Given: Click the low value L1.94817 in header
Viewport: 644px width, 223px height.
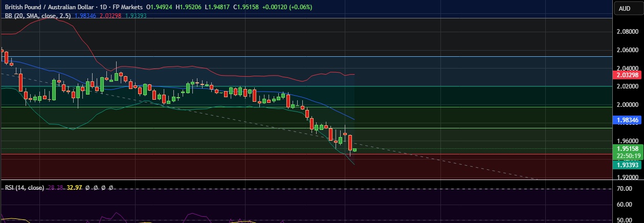Looking at the screenshot, I should (x=217, y=7).
